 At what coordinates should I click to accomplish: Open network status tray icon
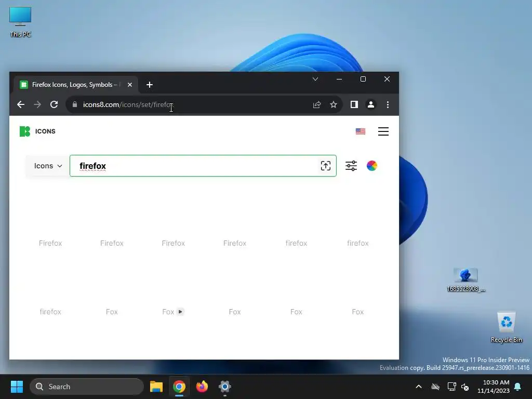(x=451, y=387)
